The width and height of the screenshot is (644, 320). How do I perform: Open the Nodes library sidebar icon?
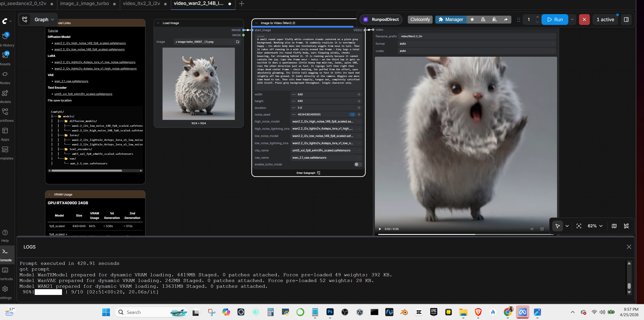[5, 74]
